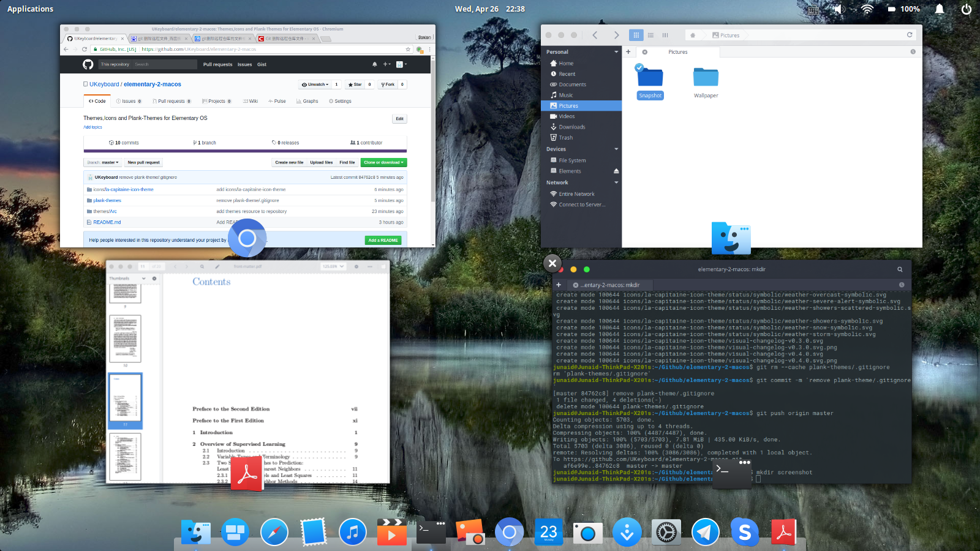Launch Skype from the dock
The height and width of the screenshot is (551, 980).
click(745, 533)
